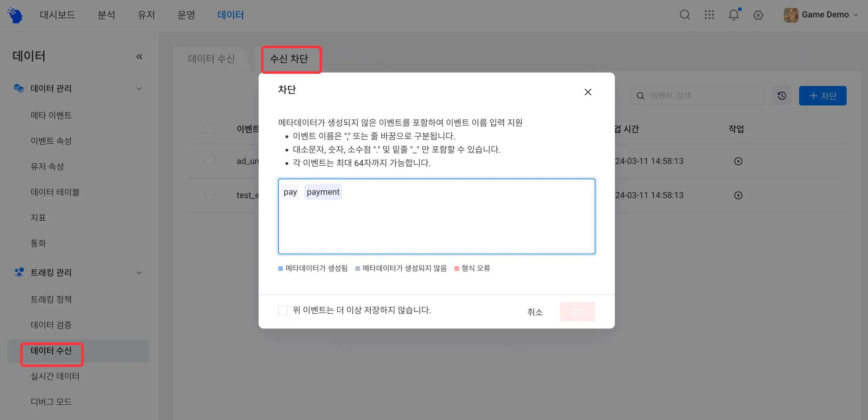868x420 pixels.
Task: Switch to the 데이터 수신 tab
Action: pos(211,59)
